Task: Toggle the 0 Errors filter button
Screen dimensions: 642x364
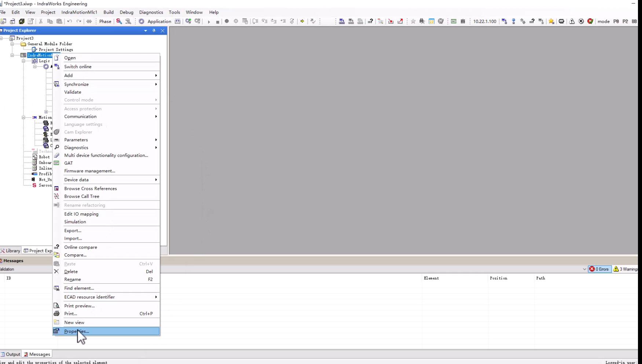Action: tap(599, 269)
